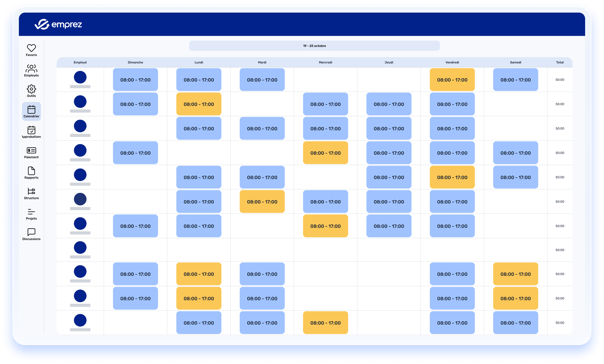Viewport: 604px width, 364px height.
Task: Click the 19 - 25 octobre date bar
Action: pyautogui.click(x=314, y=46)
